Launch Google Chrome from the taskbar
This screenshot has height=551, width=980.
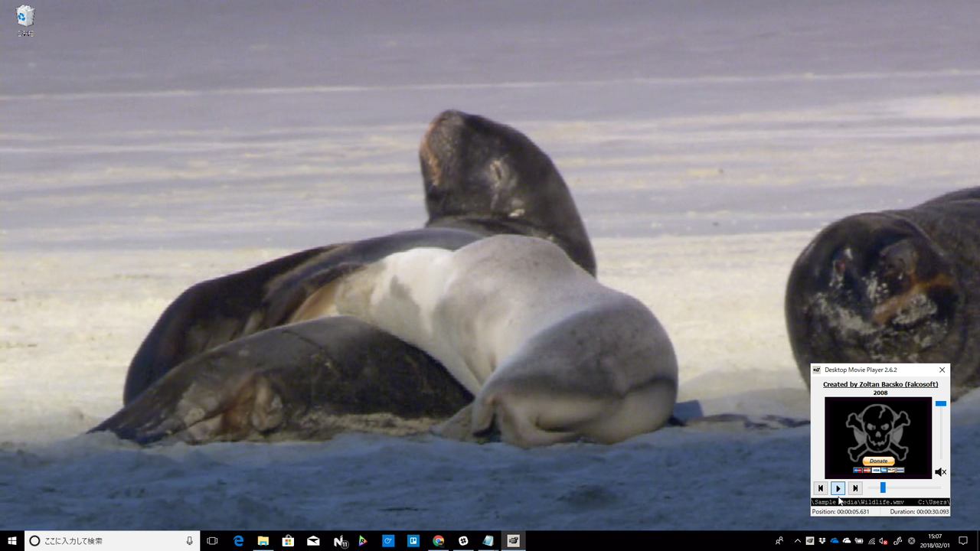(438, 541)
